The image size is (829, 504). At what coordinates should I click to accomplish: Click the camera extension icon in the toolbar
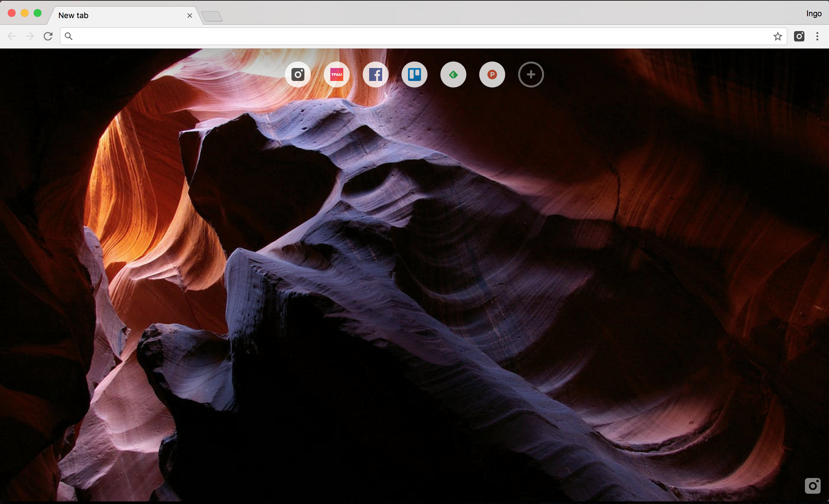[x=800, y=36]
